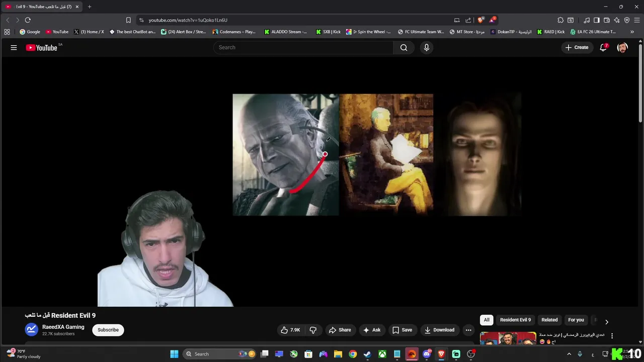The height and width of the screenshot is (362, 644).
Task: Save the video to a playlist
Action: coord(403,330)
